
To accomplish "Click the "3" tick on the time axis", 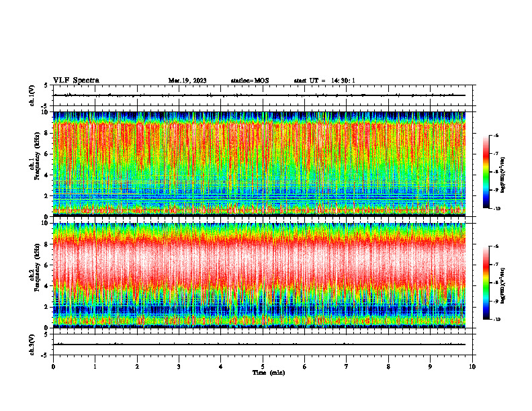I will pos(179,367).
